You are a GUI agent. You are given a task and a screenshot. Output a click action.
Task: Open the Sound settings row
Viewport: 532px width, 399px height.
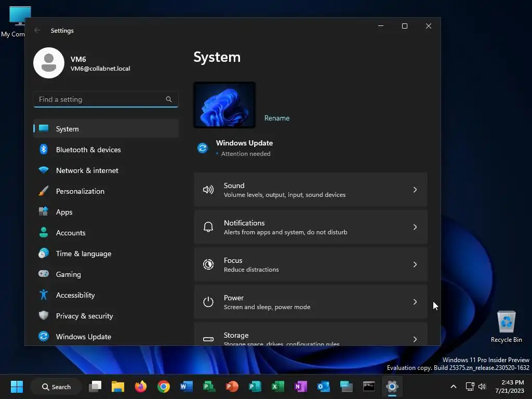[311, 190]
